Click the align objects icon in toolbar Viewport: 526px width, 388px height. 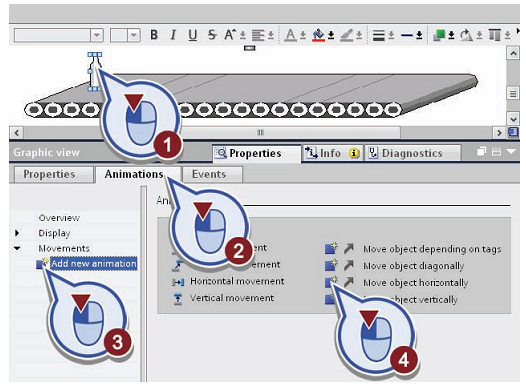494,35
